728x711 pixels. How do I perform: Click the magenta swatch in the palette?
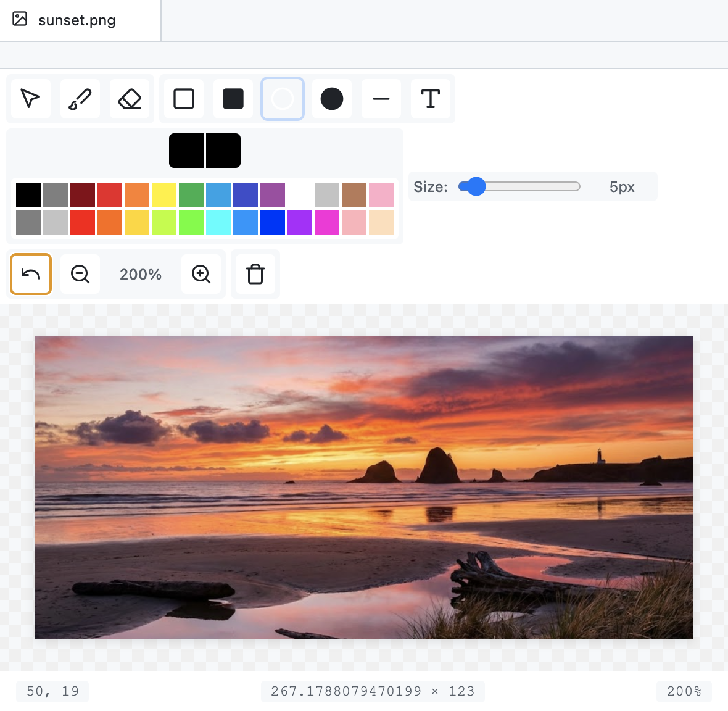pyautogui.click(x=327, y=223)
